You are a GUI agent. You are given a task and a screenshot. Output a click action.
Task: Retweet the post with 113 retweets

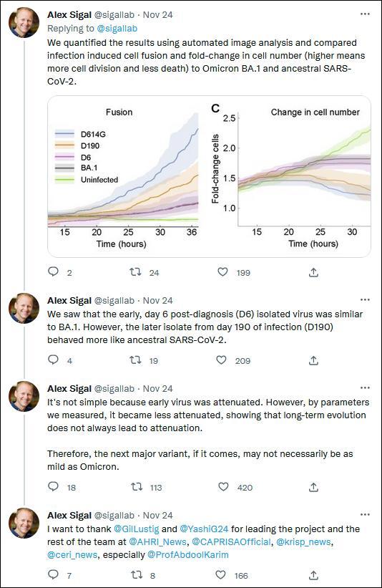(137, 487)
